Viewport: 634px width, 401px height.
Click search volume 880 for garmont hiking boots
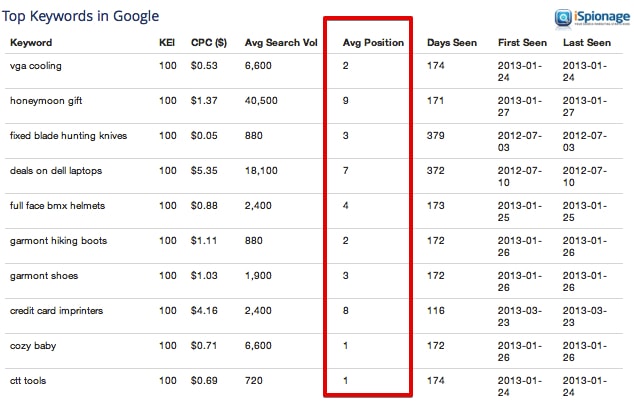[x=254, y=241]
